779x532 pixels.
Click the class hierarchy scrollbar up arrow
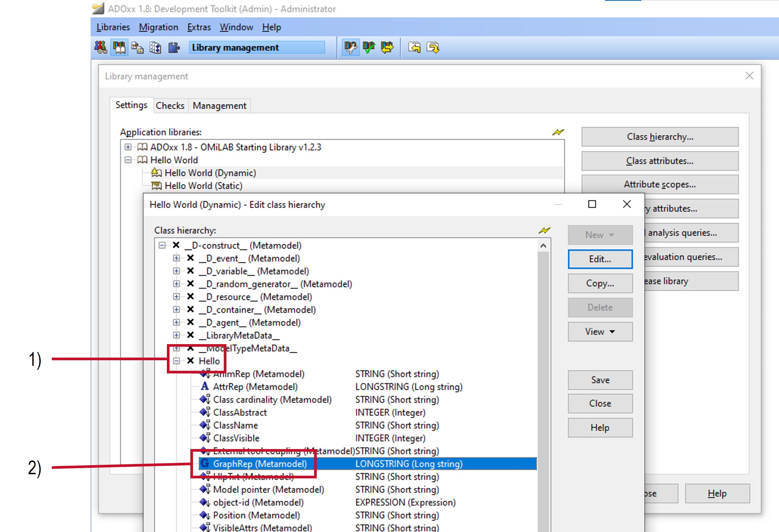pos(543,246)
